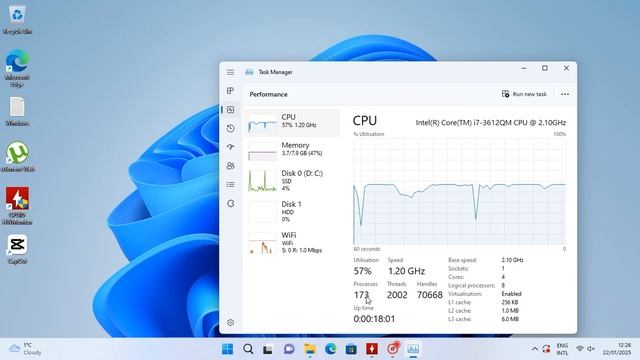This screenshot has height=360, width=640.
Task: Open the Recycle Bin desktop icon
Action: (x=17, y=20)
